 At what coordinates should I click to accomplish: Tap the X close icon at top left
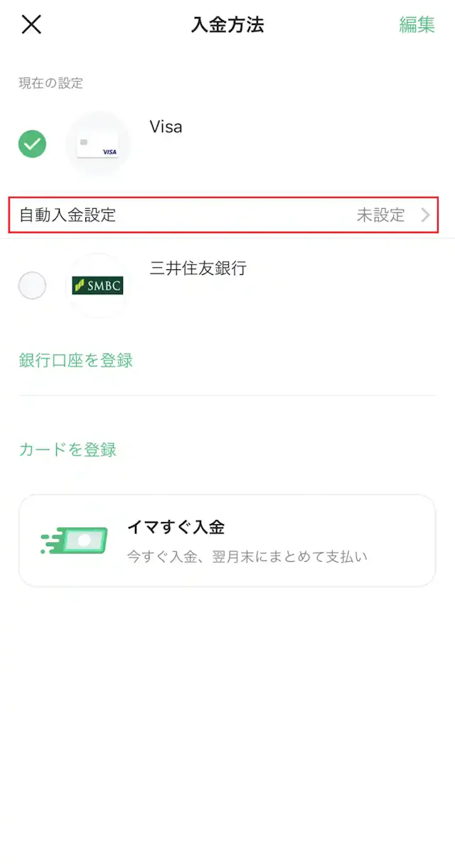coord(31,25)
